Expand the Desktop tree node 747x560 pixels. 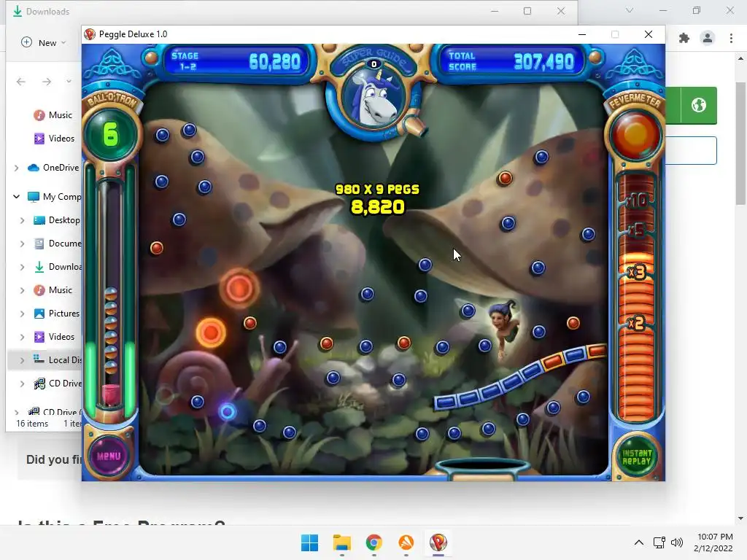coord(22,220)
